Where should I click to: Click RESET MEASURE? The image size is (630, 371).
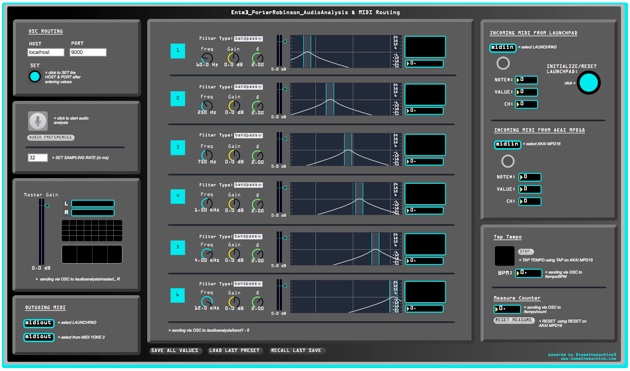click(x=514, y=321)
